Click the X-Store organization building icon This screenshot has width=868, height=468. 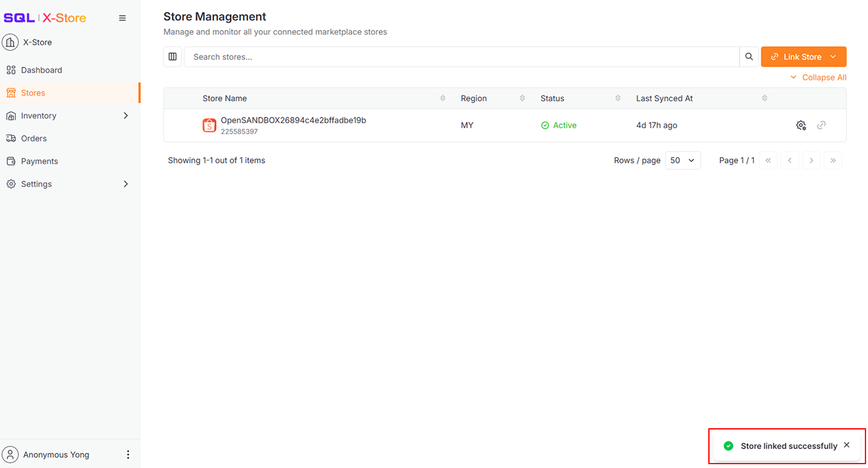click(10, 42)
